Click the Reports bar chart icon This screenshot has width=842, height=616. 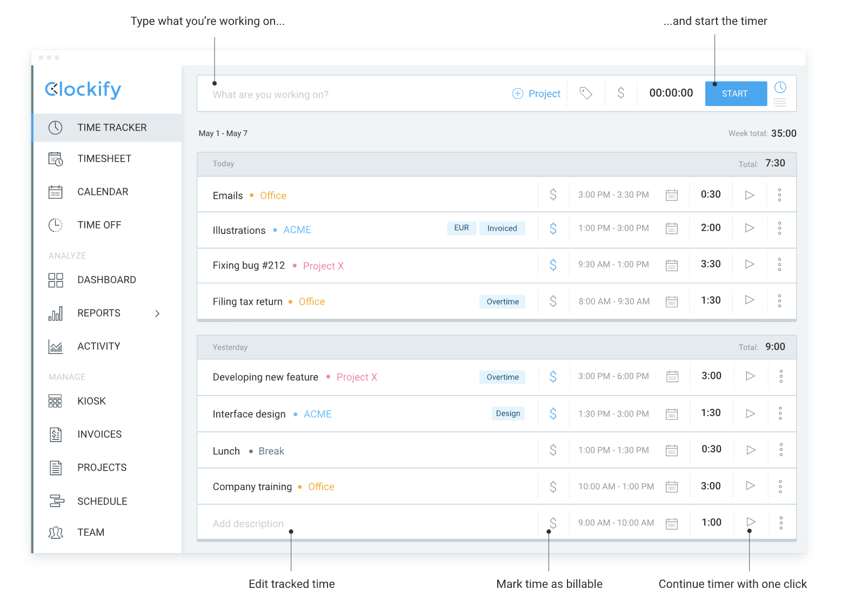tap(56, 314)
